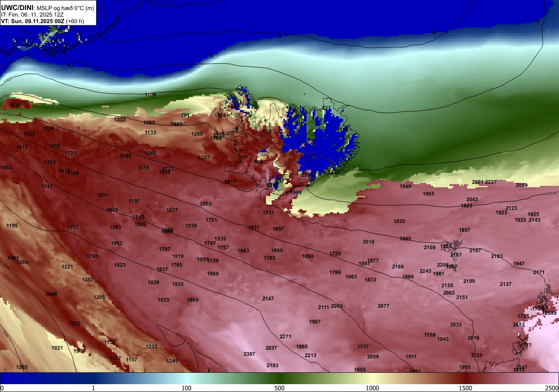This screenshot has height=392, width=559.
Task: Click the height value 1021
Action: tap(57, 348)
